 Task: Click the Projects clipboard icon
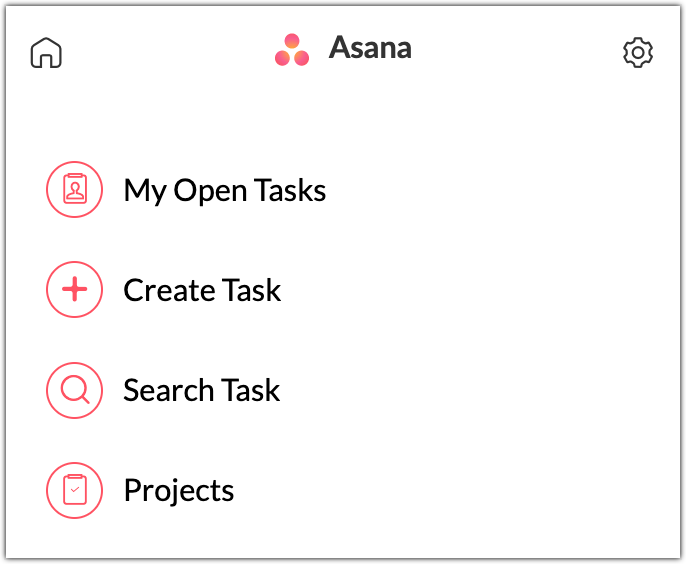click(75, 490)
